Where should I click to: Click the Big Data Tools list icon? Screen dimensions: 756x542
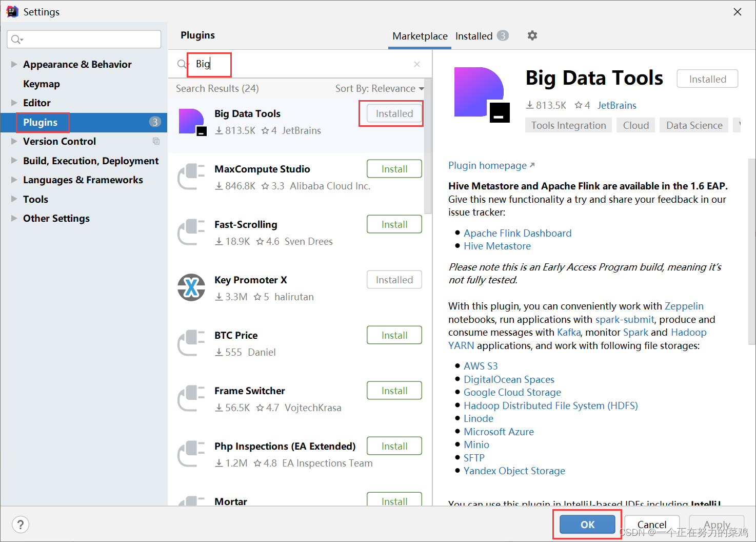(x=192, y=122)
